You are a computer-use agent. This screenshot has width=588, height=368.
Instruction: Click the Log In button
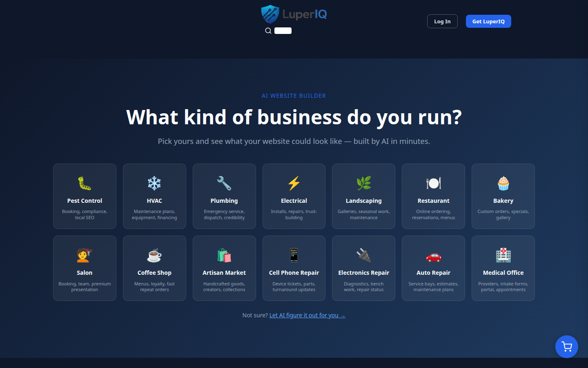[x=442, y=21]
